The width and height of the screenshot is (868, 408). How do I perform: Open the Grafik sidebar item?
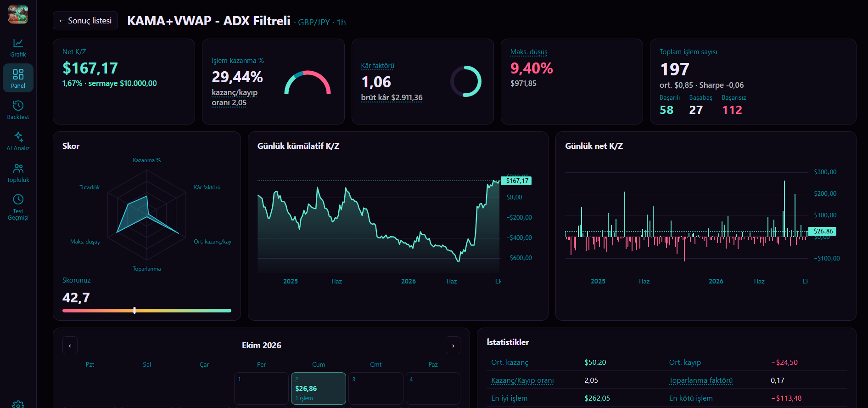point(18,47)
